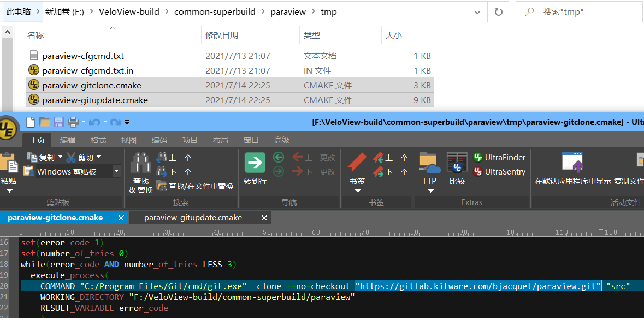Select paraview-gitupdate.cmake in Explorer file list
This screenshot has width=644, height=318.
click(229, 100)
